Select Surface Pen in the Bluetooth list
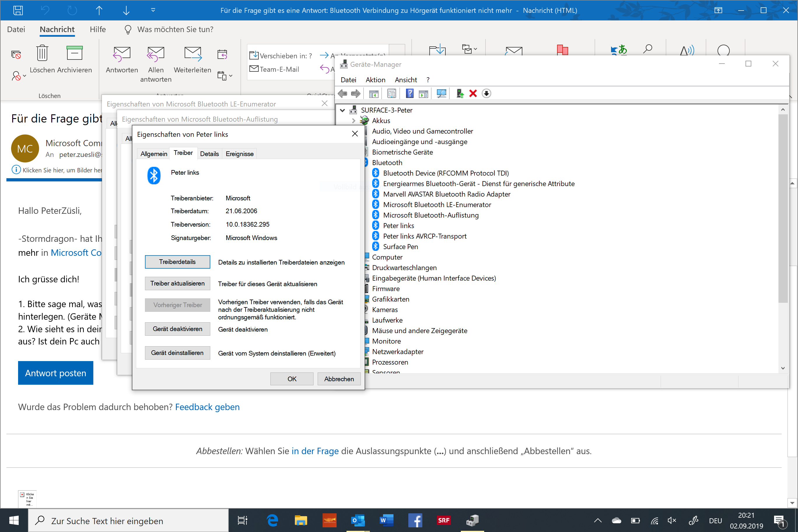 pyautogui.click(x=400, y=247)
